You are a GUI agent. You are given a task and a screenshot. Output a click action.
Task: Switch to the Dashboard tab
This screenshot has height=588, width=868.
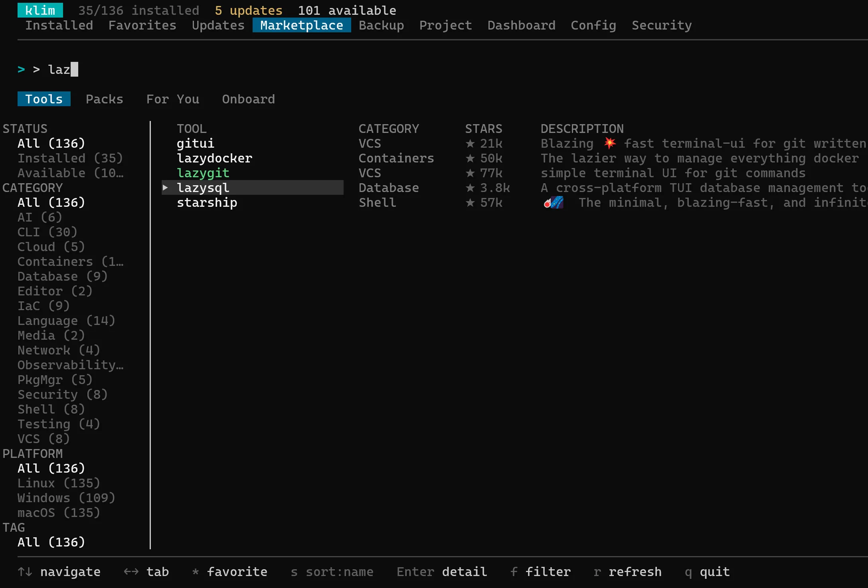coord(522,25)
